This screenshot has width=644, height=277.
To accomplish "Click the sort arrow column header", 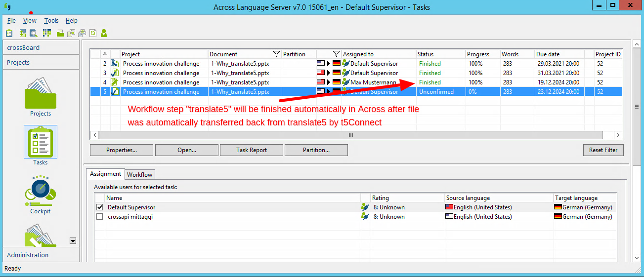I will (105, 54).
